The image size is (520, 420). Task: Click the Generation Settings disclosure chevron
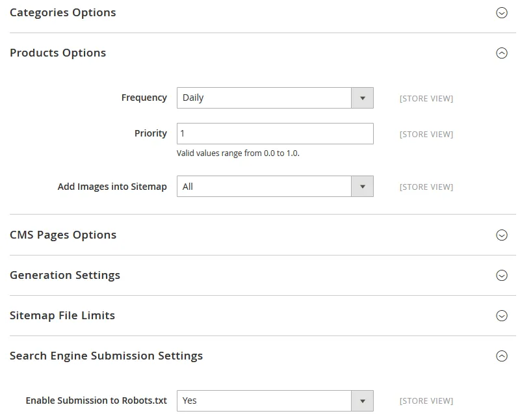(x=501, y=275)
